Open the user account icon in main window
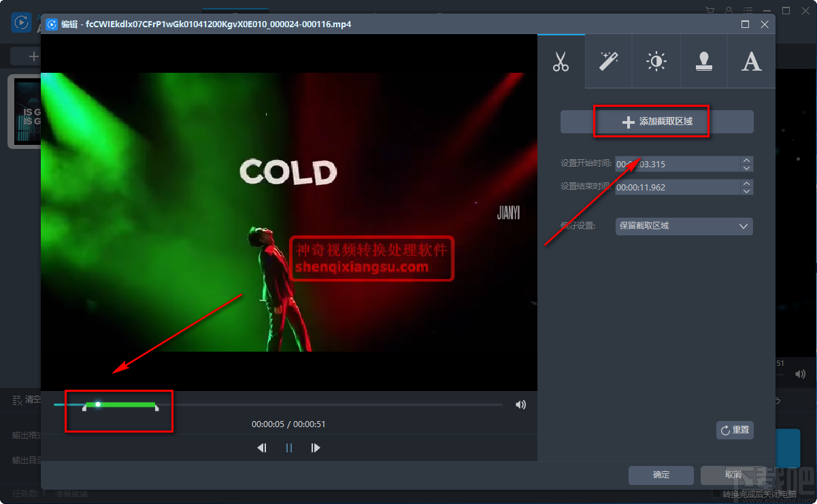The image size is (817, 504). coord(729,10)
